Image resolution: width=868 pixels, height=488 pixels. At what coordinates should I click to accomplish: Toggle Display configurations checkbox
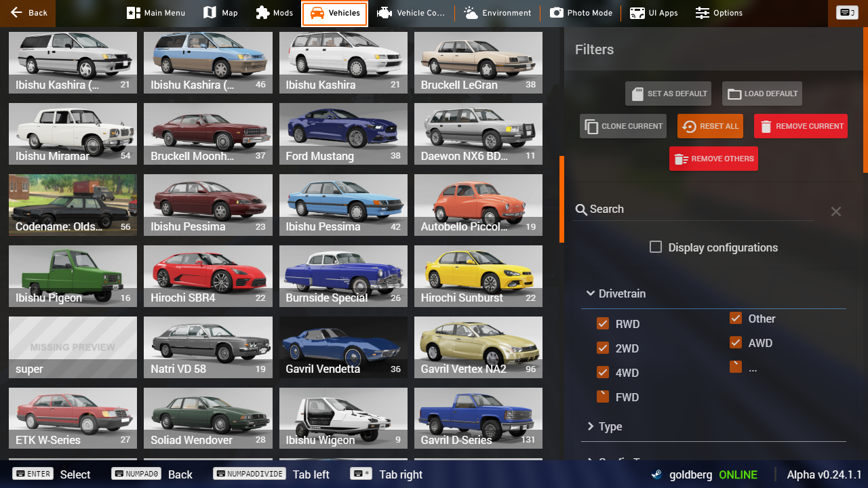656,247
